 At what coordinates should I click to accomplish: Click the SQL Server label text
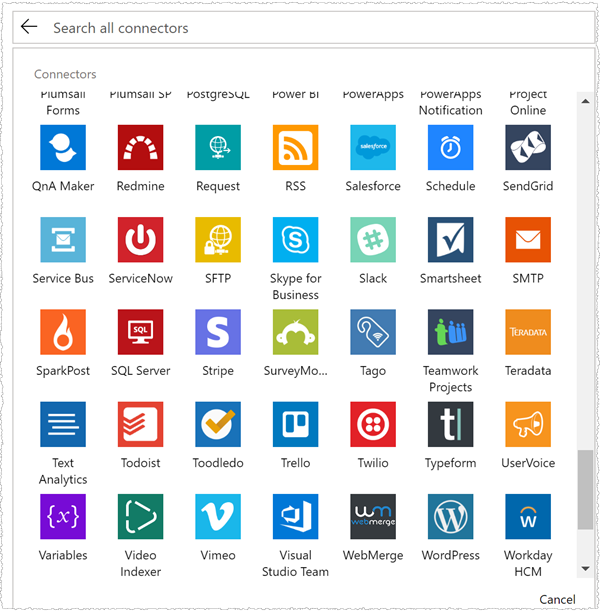(x=140, y=371)
